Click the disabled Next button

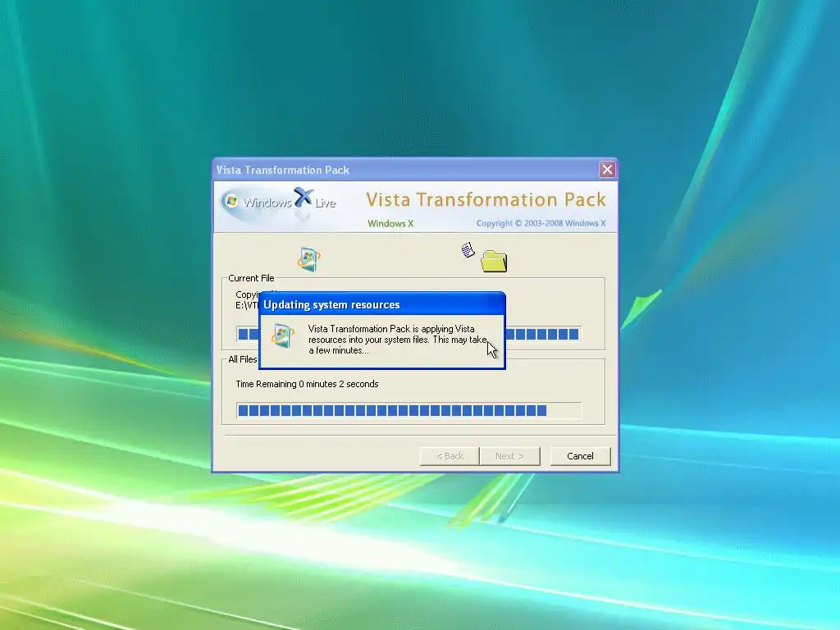click(509, 456)
